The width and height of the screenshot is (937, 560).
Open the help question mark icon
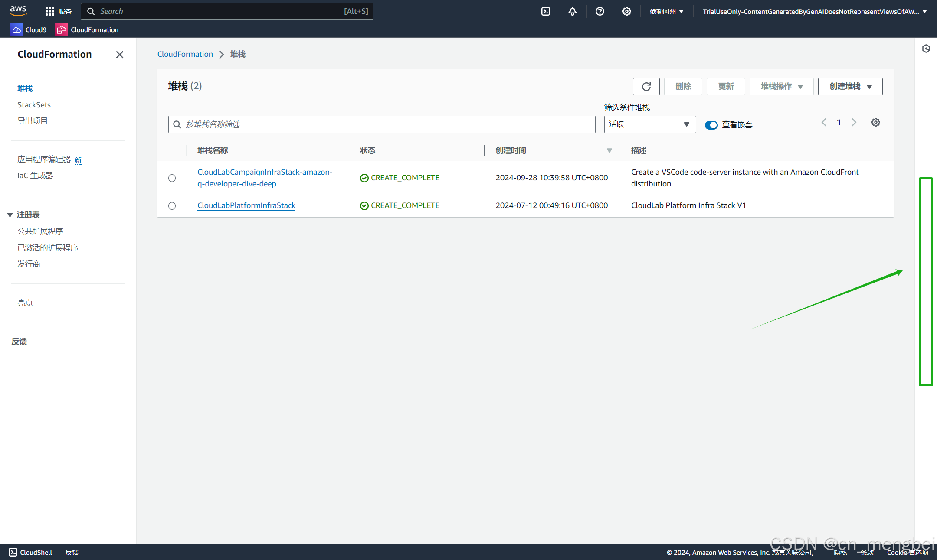[600, 11]
